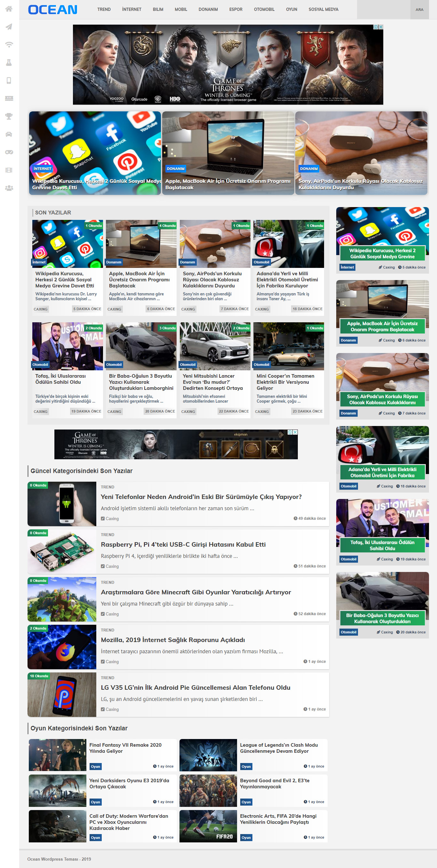Open the OYUN menu item
This screenshot has width=437, height=868.
tap(292, 9)
